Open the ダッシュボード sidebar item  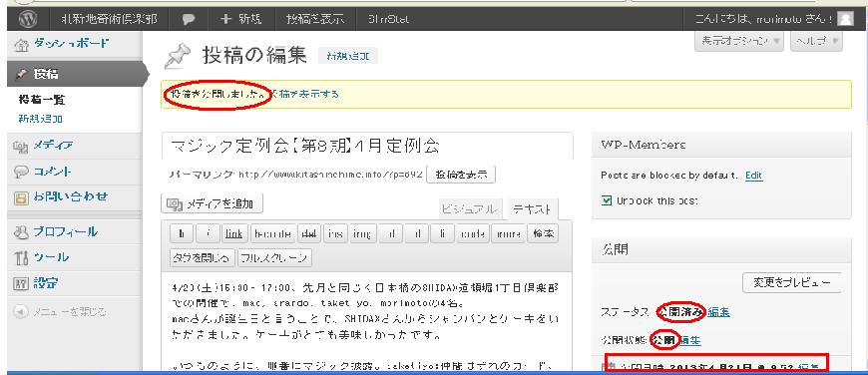coord(72,44)
